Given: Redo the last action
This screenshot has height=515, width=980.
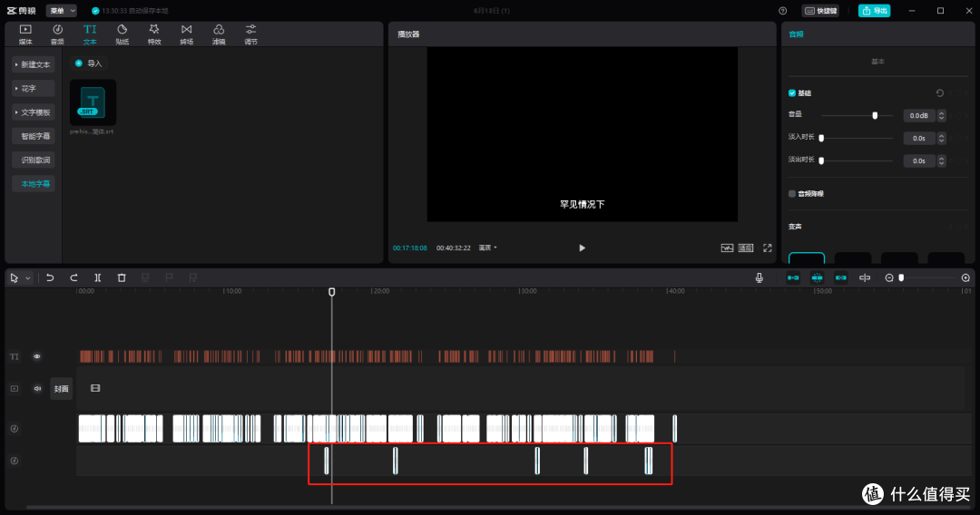Looking at the screenshot, I should click(x=73, y=277).
